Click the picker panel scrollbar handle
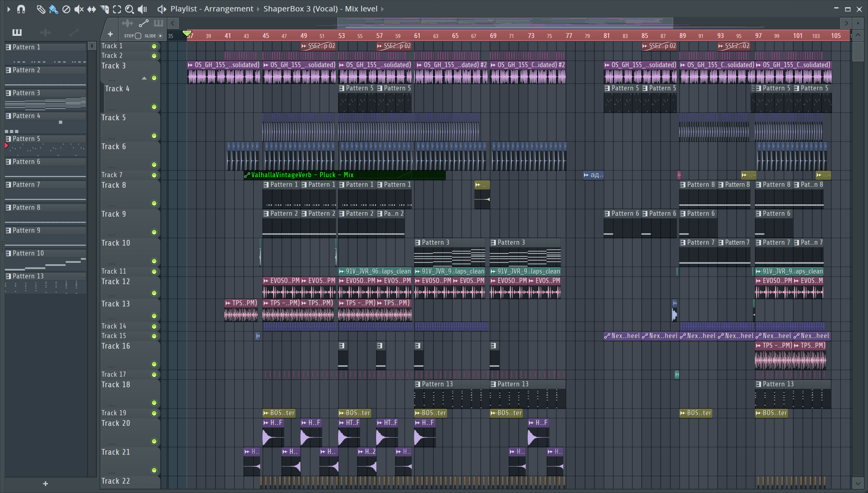 (92, 46)
